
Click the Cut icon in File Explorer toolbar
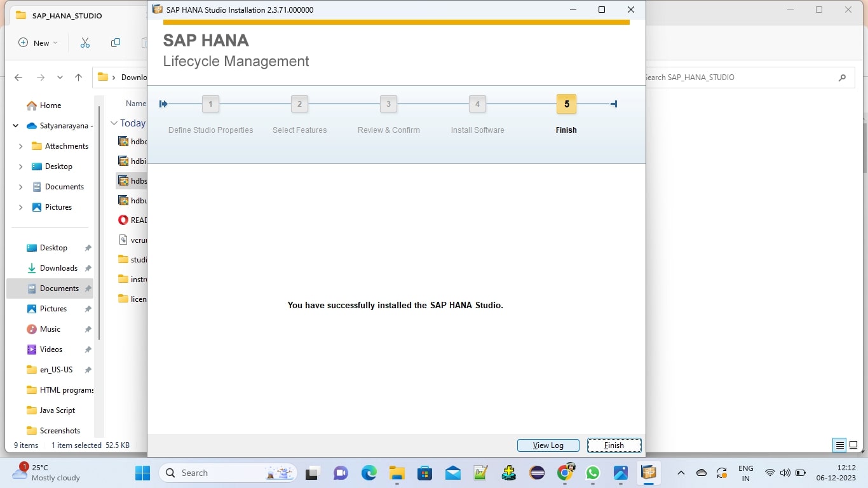point(85,43)
